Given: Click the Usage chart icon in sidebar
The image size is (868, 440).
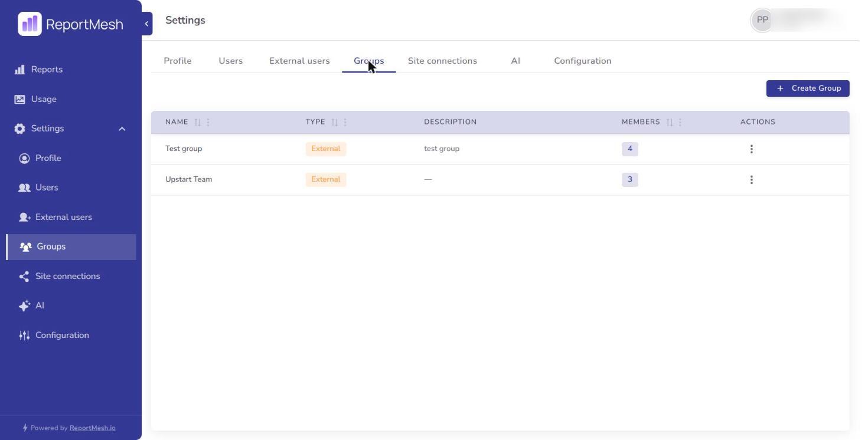Looking at the screenshot, I should coord(19,99).
